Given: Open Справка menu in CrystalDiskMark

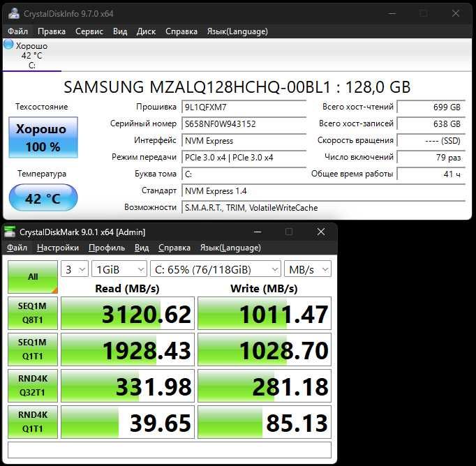Looking at the screenshot, I should tap(174, 248).
